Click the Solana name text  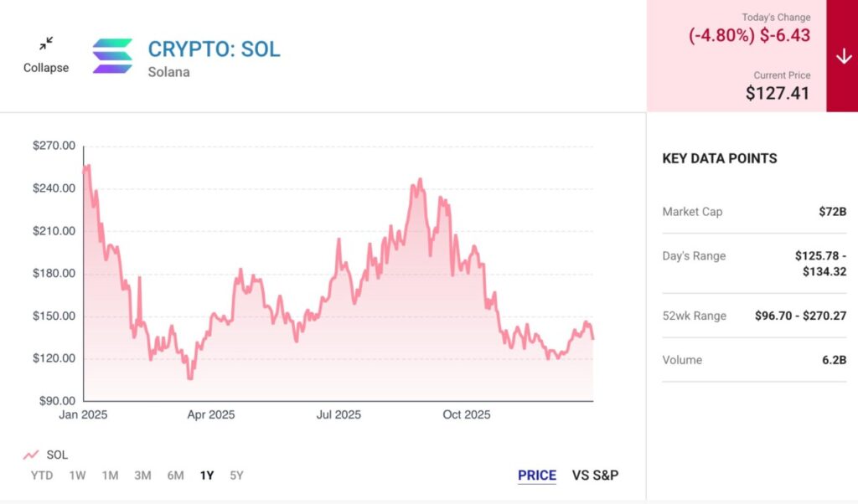click(168, 72)
